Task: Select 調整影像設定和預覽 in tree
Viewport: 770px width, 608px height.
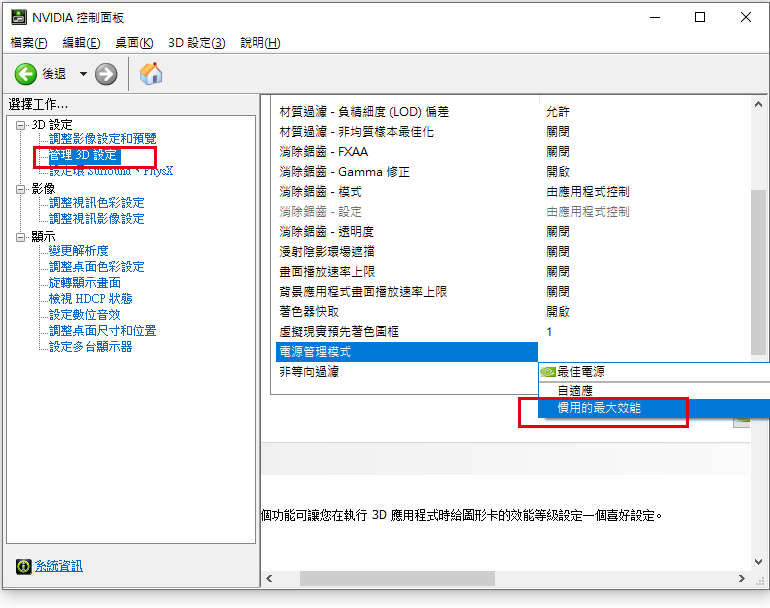Action: (103, 139)
